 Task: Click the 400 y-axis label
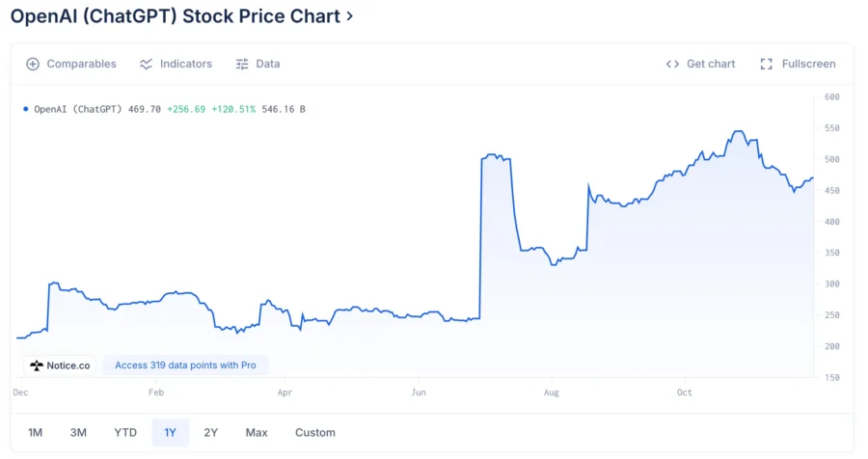[x=832, y=222]
